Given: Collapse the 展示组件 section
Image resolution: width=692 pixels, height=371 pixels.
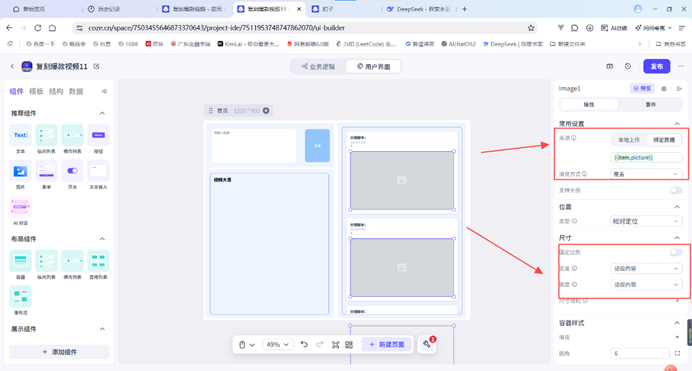Looking at the screenshot, I should pyautogui.click(x=102, y=329).
